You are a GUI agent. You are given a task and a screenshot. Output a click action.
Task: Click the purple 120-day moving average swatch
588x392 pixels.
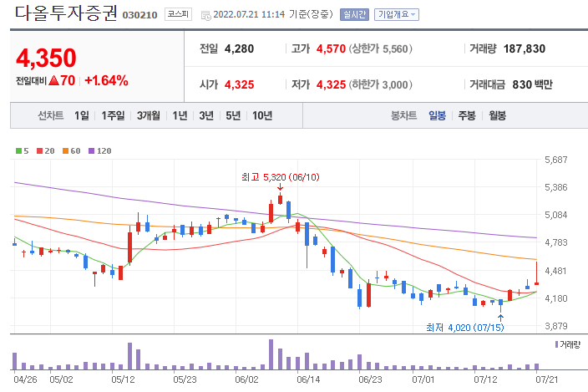pos(92,150)
